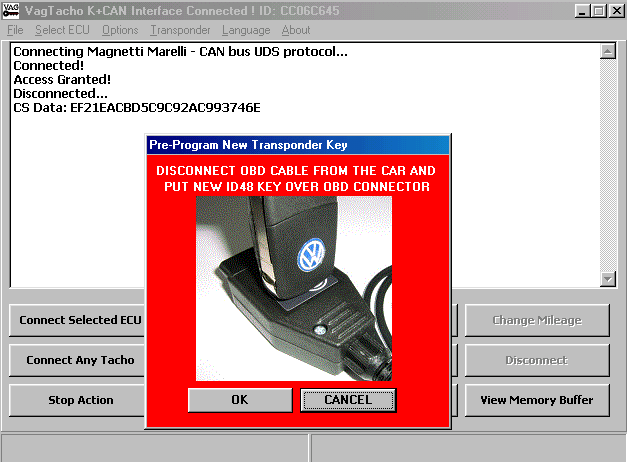Click the 'Connected!' log line
627x462 pixels.
tap(48, 66)
